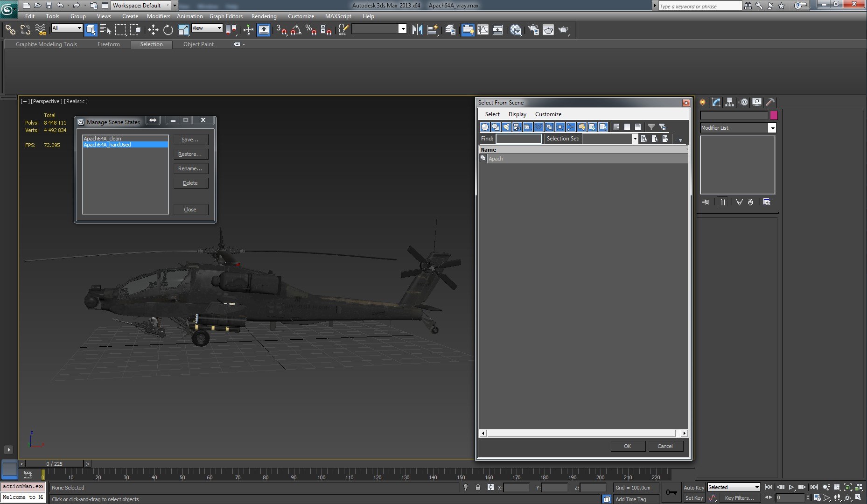Screen dimensions: 867x504
Task: Switch to the Motion command panel tab
Action: [744, 102]
